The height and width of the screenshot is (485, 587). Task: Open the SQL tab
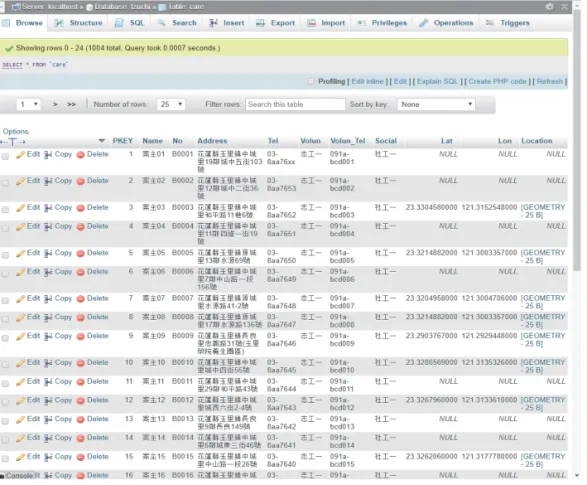(130, 23)
